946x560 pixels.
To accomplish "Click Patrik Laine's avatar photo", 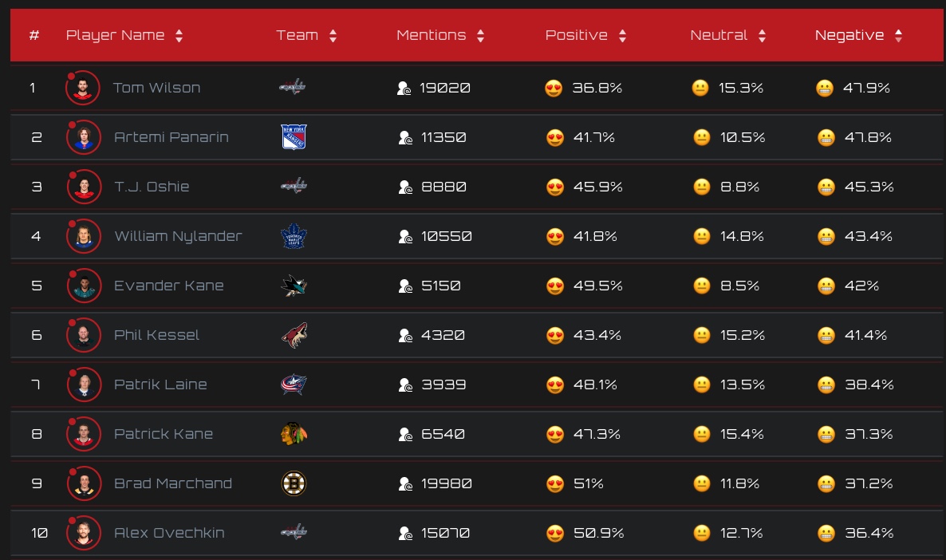I will [84, 385].
